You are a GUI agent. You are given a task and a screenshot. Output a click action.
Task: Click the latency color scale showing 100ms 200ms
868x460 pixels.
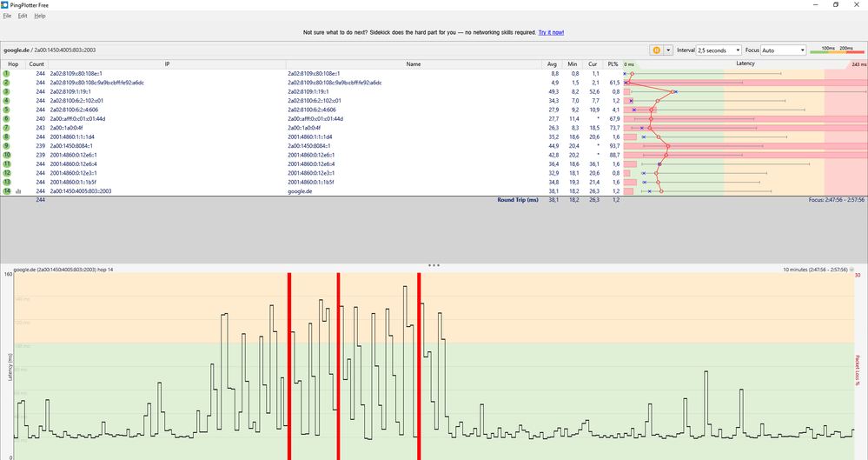(x=837, y=50)
